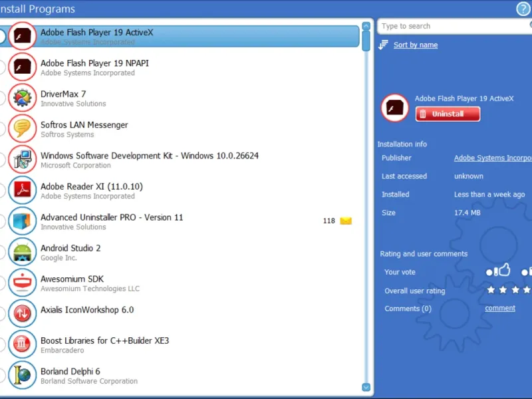This screenshot has width=532, height=399.
Task: Click the Advanced Uninstaller PRO icon
Action: click(23, 221)
